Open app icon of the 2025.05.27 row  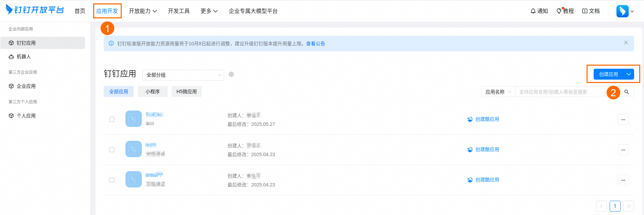click(134, 119)
